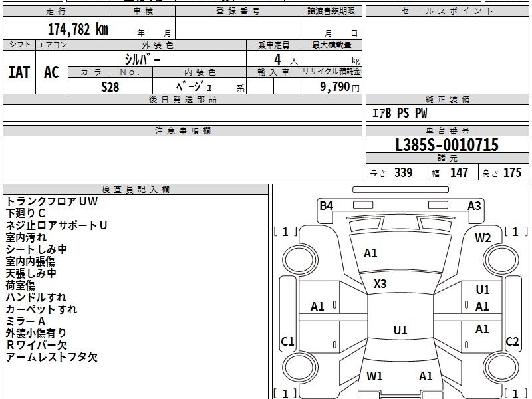Viewport: 532px width, 399px height.
Task: Click the height value 175
Action: point(512,173)
